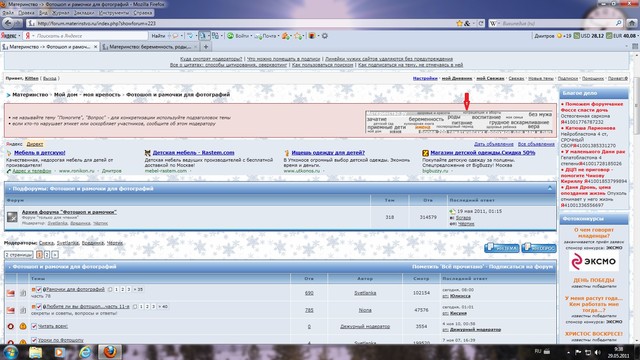640x360 pixels.
Task: Open the Закладки menu
Action: point(84,13)
